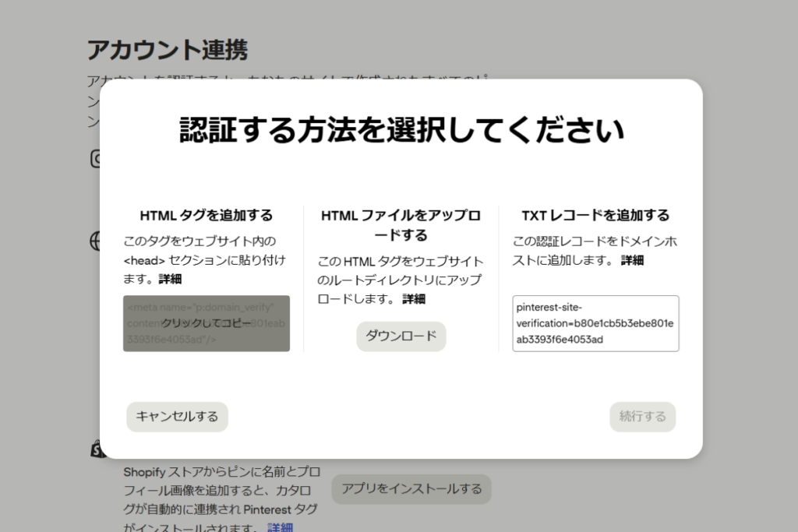Viewport: 798px width, 532px height.
Task: Select the pinterest-site-verification TXT record text
Action: (595, 323)
